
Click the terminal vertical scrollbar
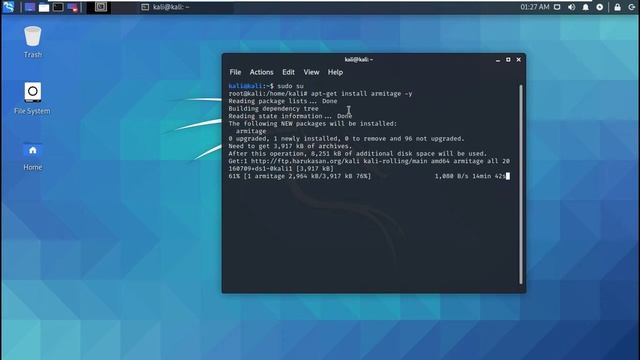[x=521, y=184]
